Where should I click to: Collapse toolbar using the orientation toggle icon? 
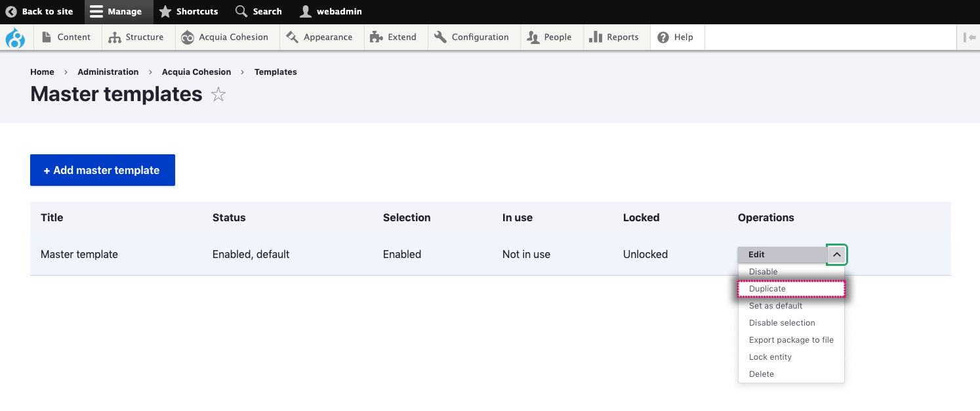pyautogui.click(x=969, y=37)
